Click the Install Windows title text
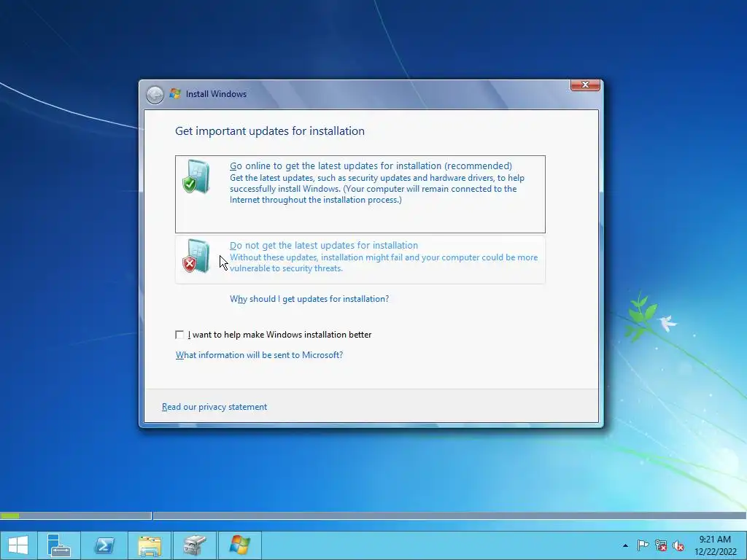Screen dimensions: 747x560 tap(216, 94)
